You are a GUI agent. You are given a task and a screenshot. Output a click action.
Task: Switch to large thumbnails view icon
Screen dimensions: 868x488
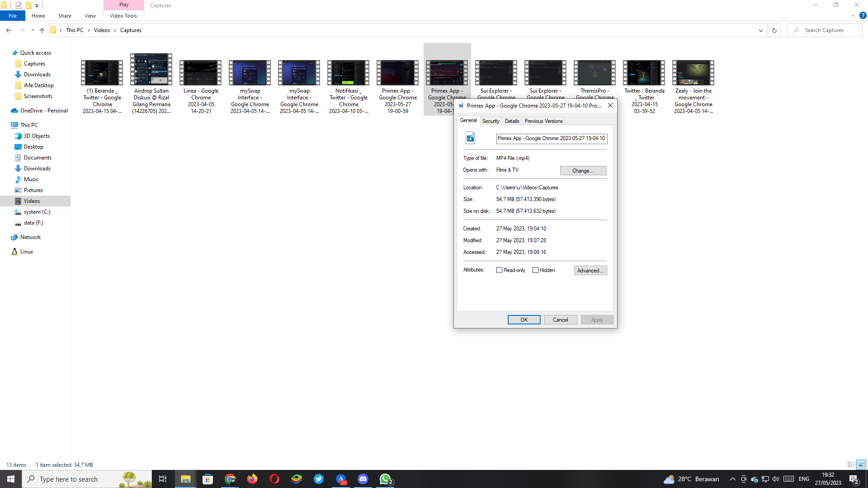[861, 465]
